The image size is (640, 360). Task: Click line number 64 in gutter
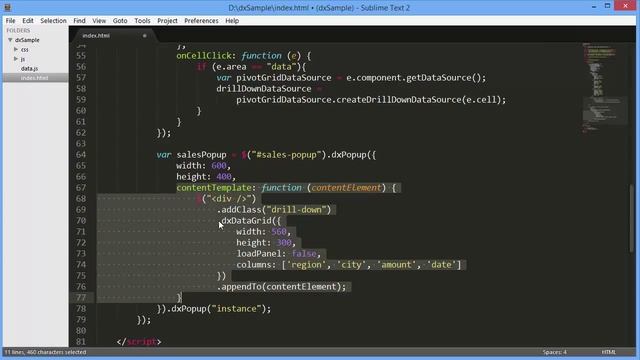click(x=81, y=155)
